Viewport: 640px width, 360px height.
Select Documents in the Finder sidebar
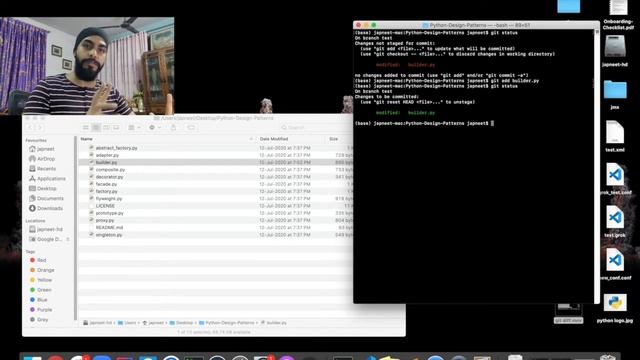tap(47, 198)
